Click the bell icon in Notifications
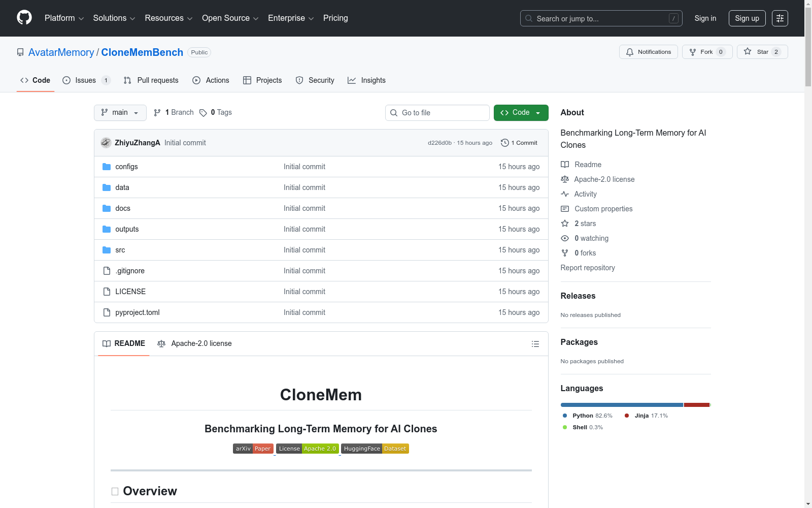812x508 pixels. (630, 52)
